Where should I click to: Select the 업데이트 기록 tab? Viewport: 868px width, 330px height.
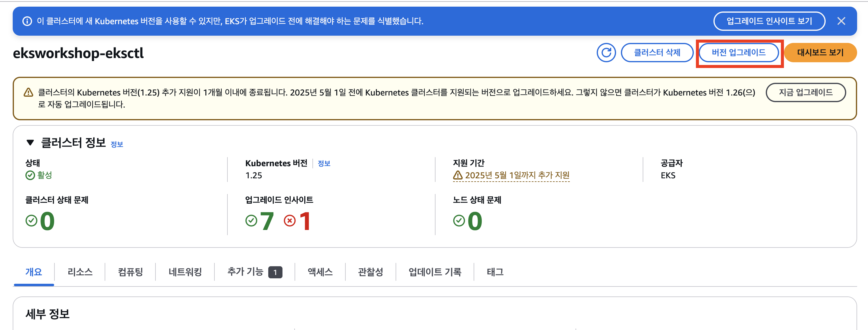point(435,272)
